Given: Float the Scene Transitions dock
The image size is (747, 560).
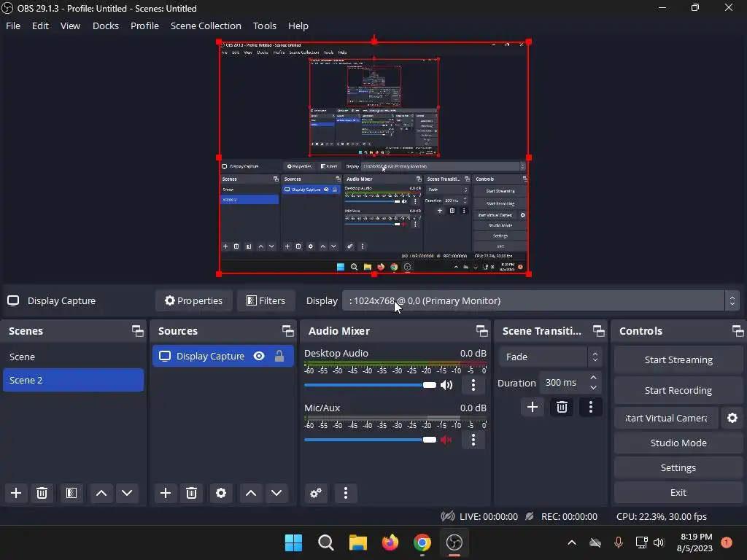Looking at the screenshot, I should pyautogui.click(x=598, y=331).
